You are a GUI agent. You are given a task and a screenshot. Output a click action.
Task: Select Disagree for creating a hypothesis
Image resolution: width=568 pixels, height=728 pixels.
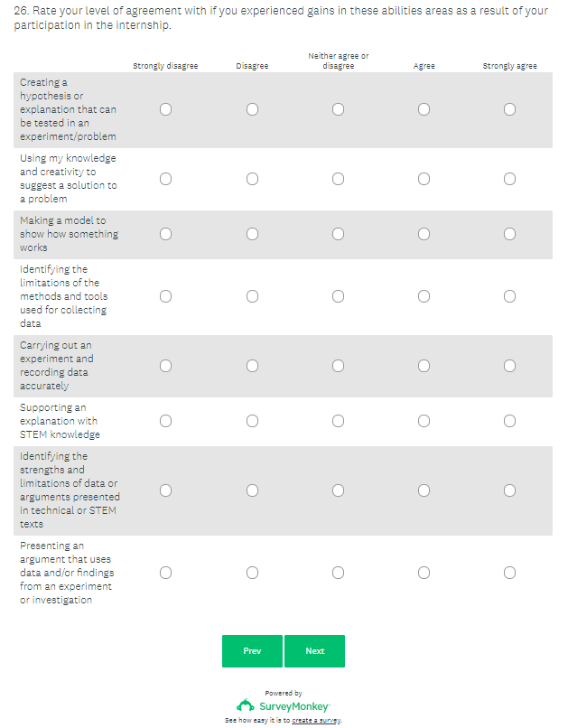pyautogui.click(x=252, y=109)
